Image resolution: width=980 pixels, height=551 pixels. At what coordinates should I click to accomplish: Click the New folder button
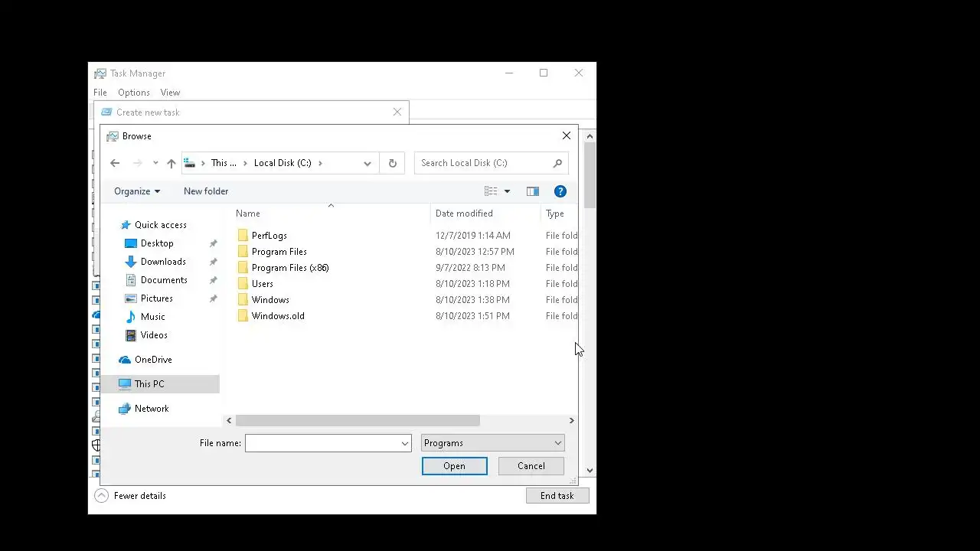(x=206, y=191)
